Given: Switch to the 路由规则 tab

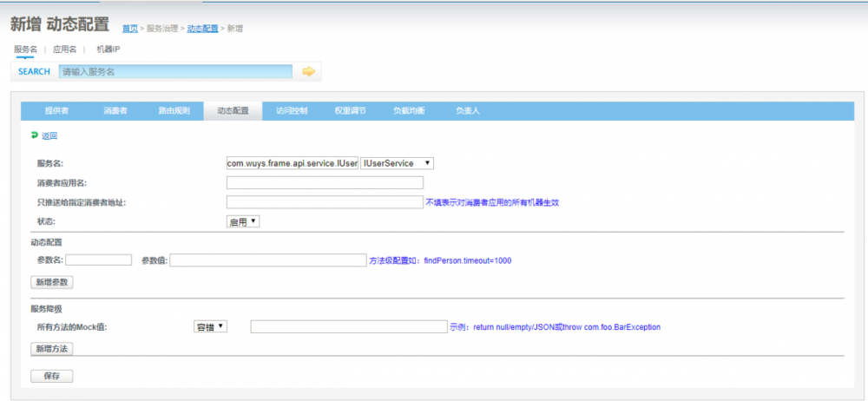Looking at the screenshot, I should click(174, 111).
